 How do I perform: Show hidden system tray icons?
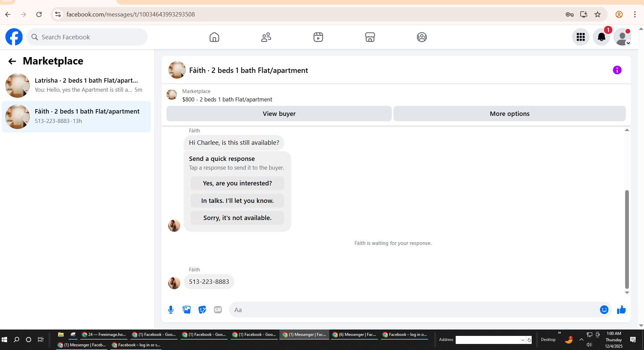pyautogui.click(x=581, y=340)
